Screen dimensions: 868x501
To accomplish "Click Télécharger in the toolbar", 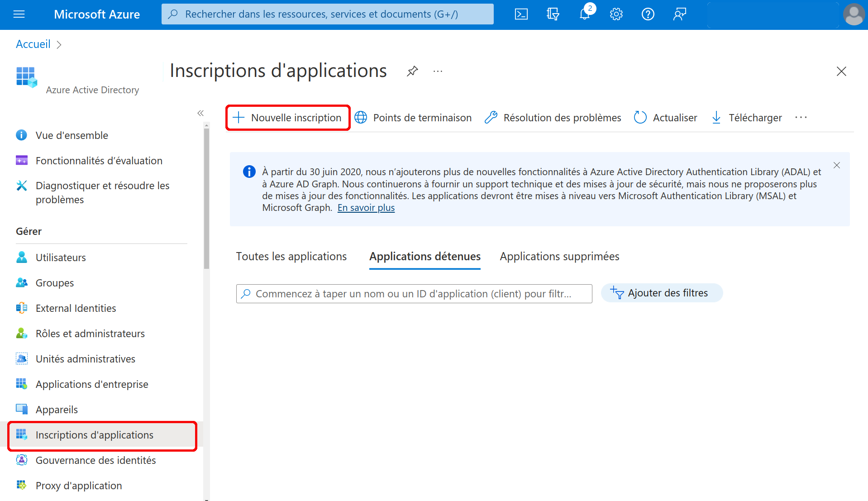I will tap(747, 118).
